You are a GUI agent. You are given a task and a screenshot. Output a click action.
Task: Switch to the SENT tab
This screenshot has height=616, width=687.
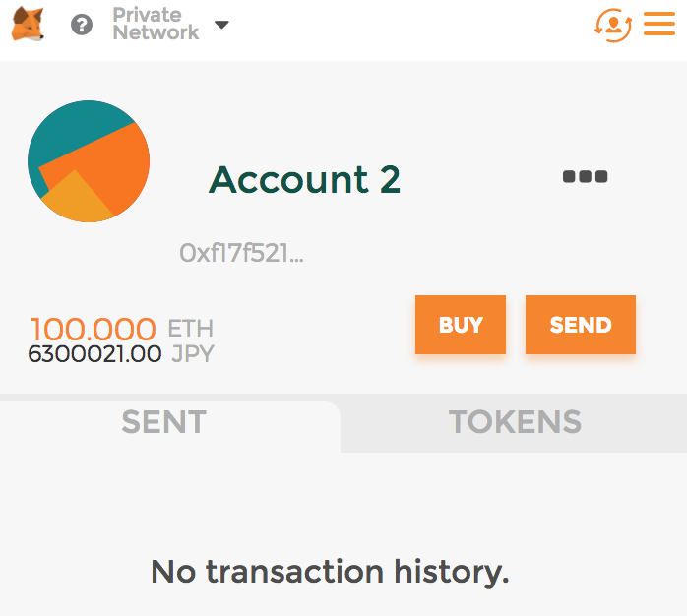click(163, 422)
